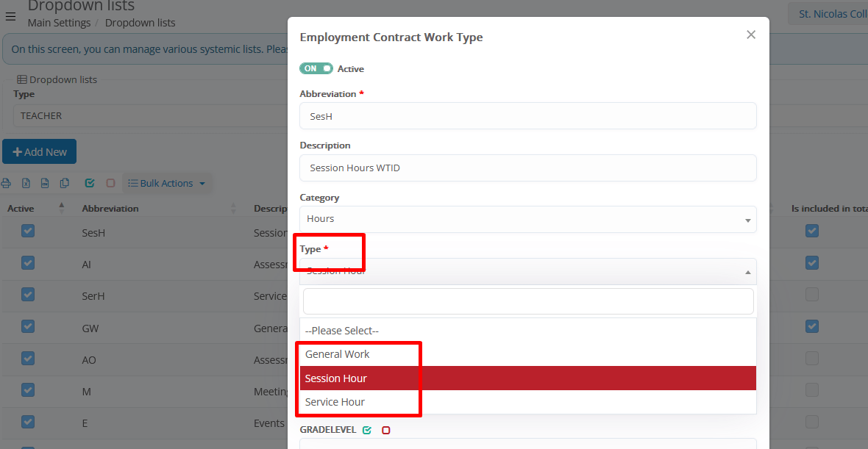
Task: Export the list using the CSV icon
Action: pyautogui.click(x=45, y=183)
